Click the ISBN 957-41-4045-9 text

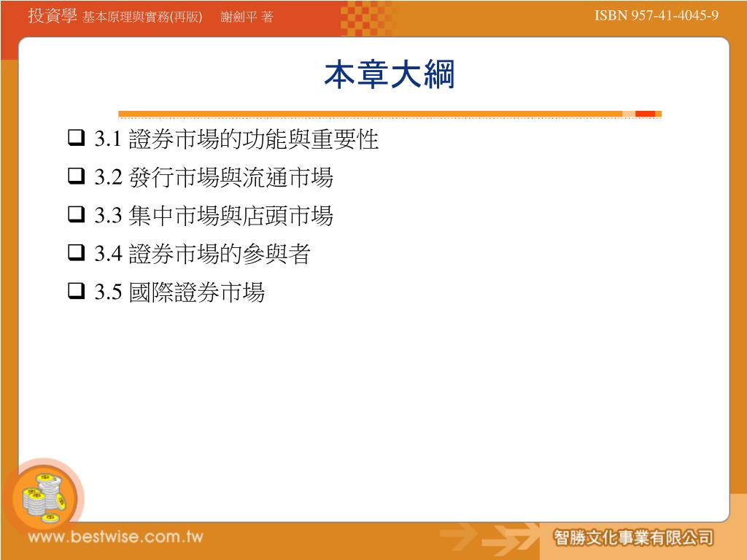point(657,16)
